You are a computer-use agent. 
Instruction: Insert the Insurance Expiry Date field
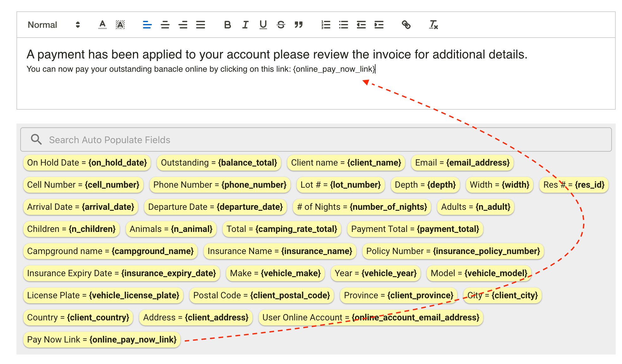click(121, 273)
